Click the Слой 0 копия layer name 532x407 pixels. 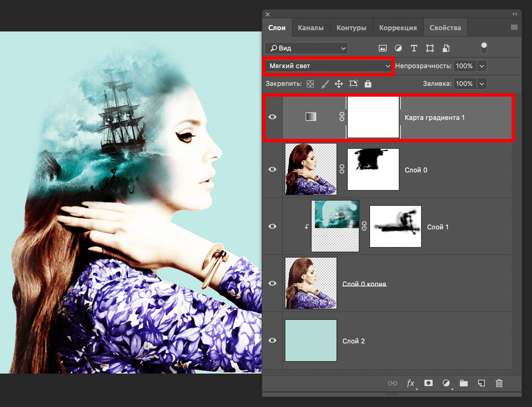pos(364,284)
